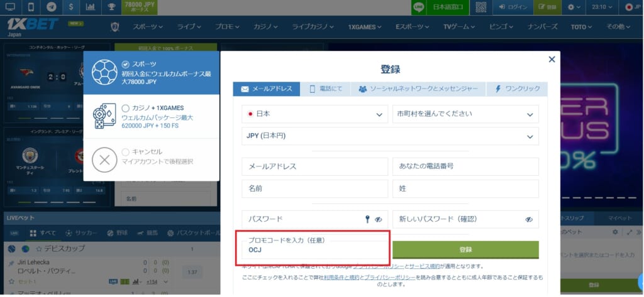Open the TOTO navigation menu

581,26
